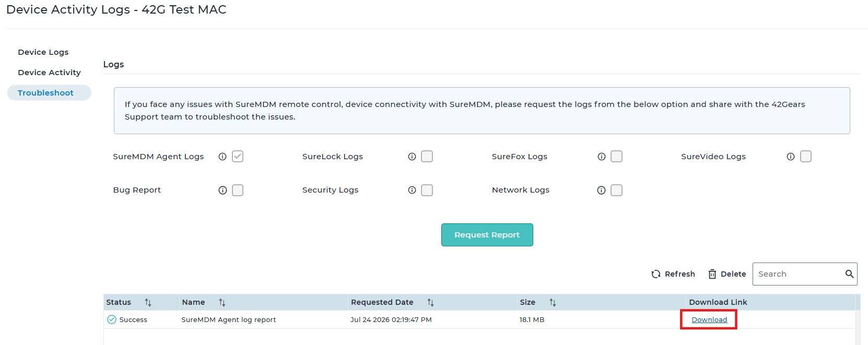Open Device Activity section
The height and width of the screenshot is (345, 868).
click(49, 73)
